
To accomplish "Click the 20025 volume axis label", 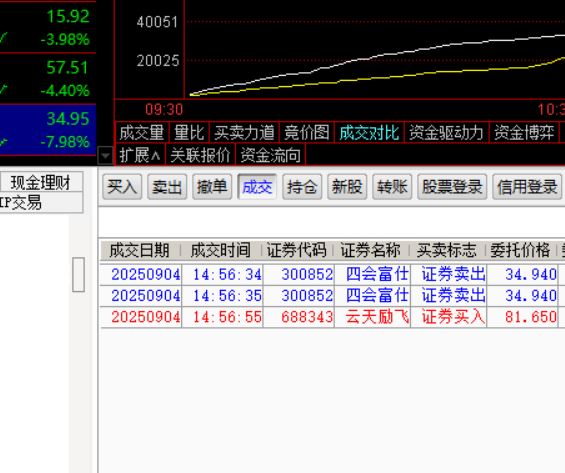I will pyautogui.click(x=158, y=61).
